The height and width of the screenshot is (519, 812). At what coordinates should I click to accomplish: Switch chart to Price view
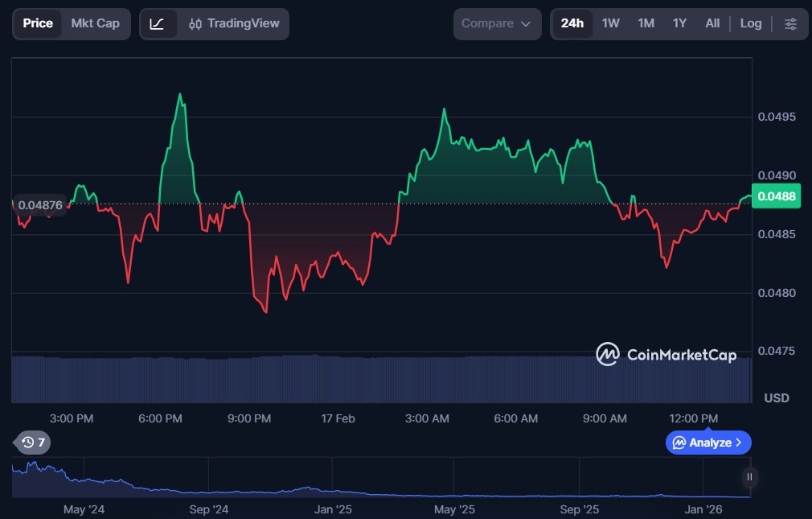pos(38,24)
